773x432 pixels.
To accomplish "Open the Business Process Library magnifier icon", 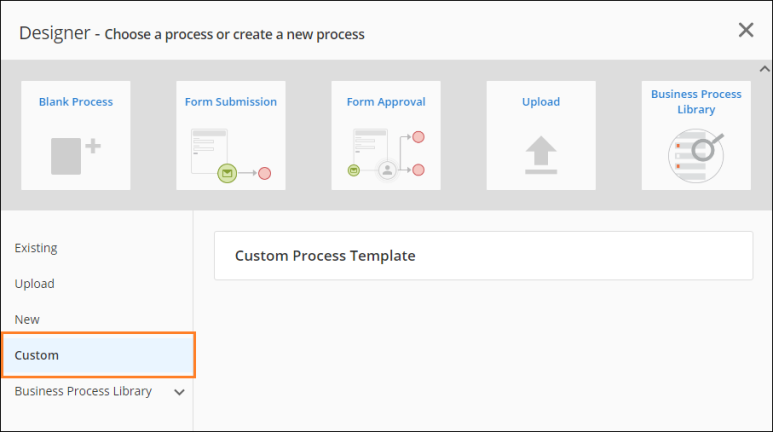I will tap(696, 155).
